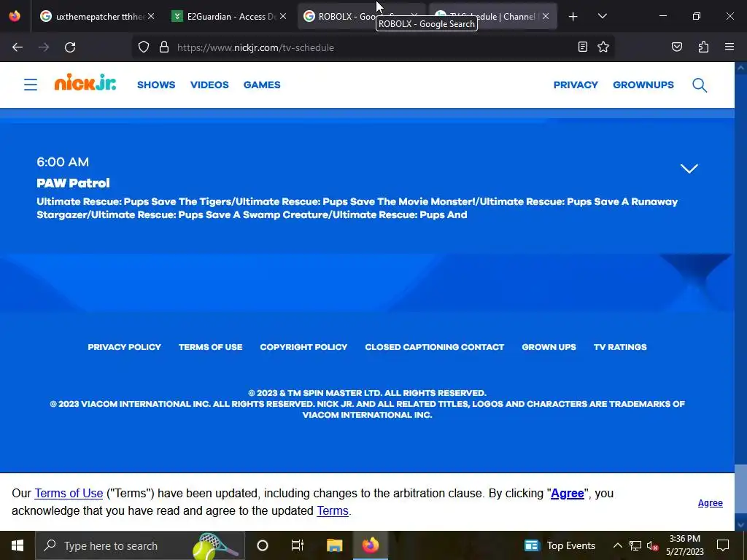Viewport: 747px width, 560px height.
Task: Open a new browser tab
Action: click(x=573, y=17)
